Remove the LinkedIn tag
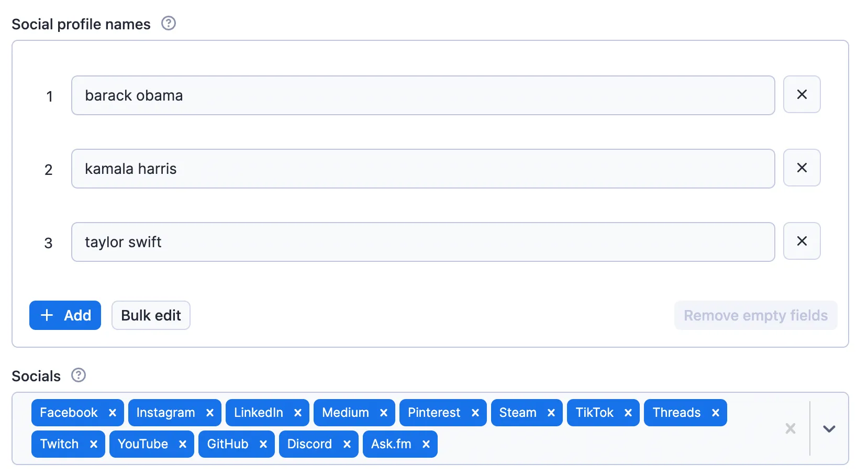Viewport: 868px width, 475px height. (x=298, y=413)
